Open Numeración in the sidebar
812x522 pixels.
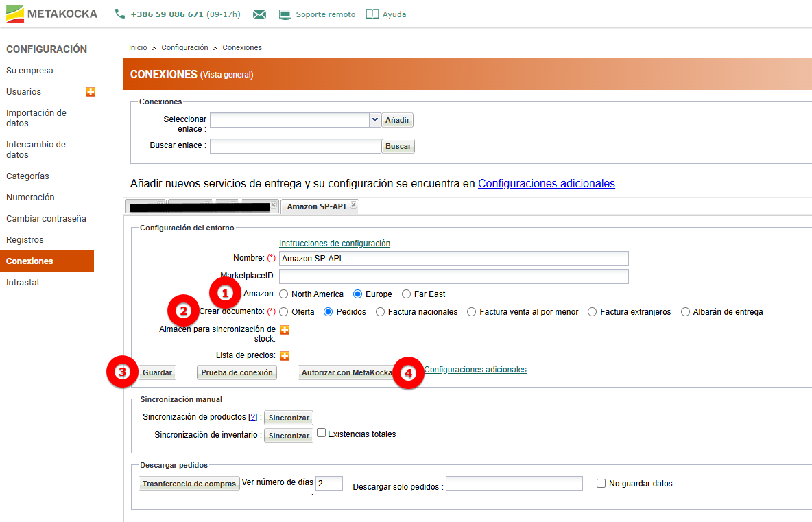pyautogui.click(x=30, y=198)
